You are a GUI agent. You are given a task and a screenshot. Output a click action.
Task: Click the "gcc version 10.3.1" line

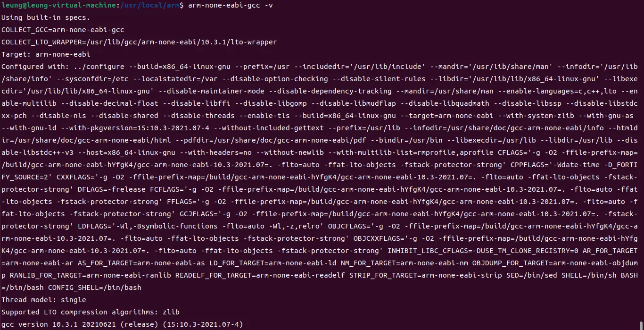(x=122, y=324)
